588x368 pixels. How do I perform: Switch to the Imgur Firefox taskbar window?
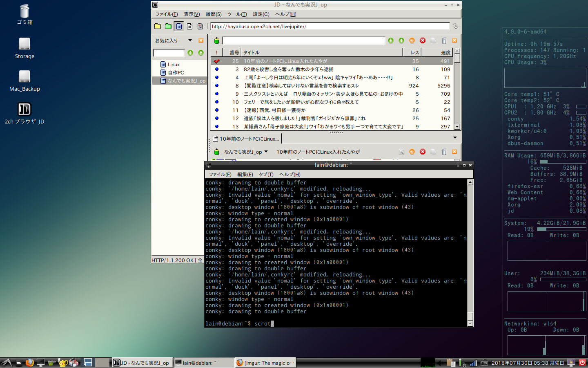[x=265, y=363]
